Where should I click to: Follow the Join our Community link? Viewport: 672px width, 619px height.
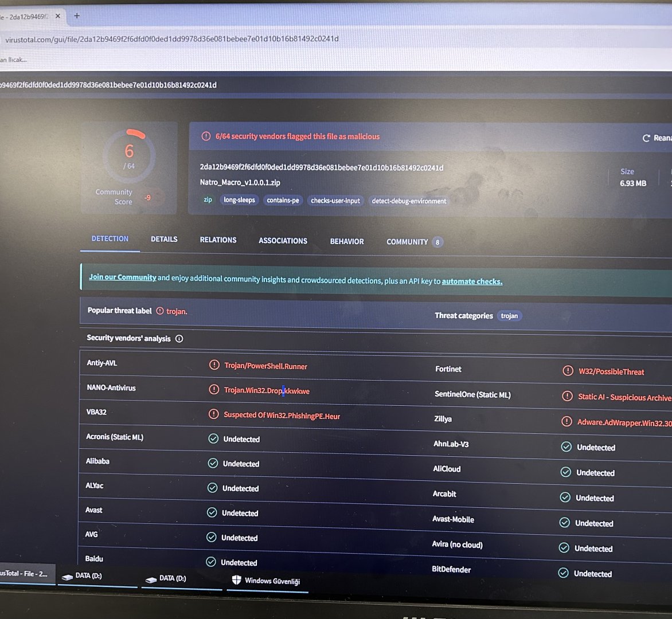tap(123, 277)
